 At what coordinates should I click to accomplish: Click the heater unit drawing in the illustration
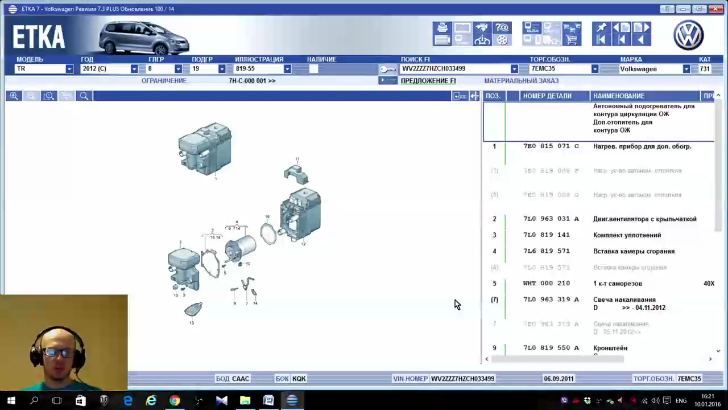[205, 149]
